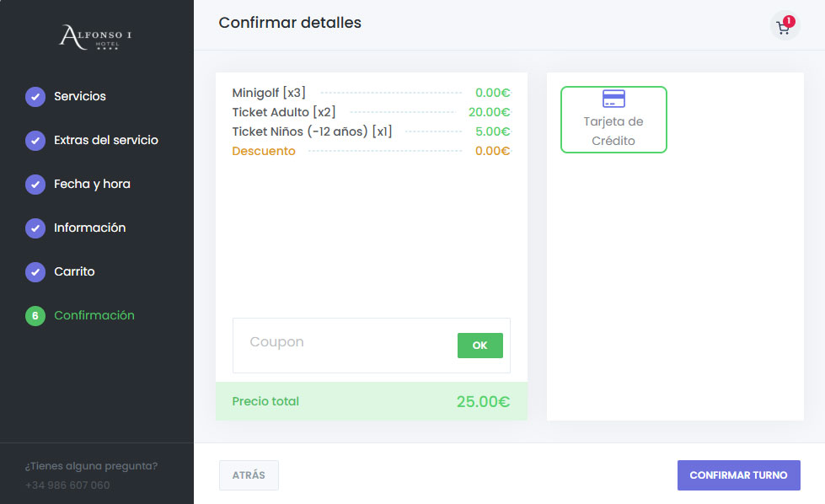Image resolution: width=825 pixels, height=504 pixels.
Task: Click the red cart notification badge
Action: click(x=789, y=21)
